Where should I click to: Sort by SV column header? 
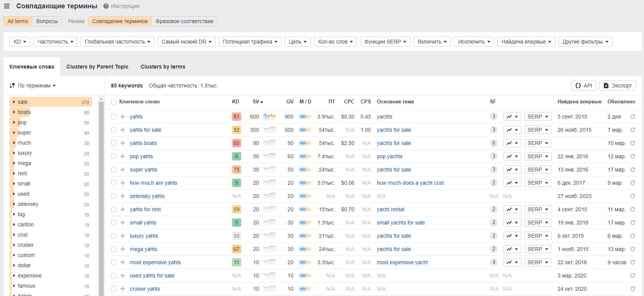pos(258,102)
